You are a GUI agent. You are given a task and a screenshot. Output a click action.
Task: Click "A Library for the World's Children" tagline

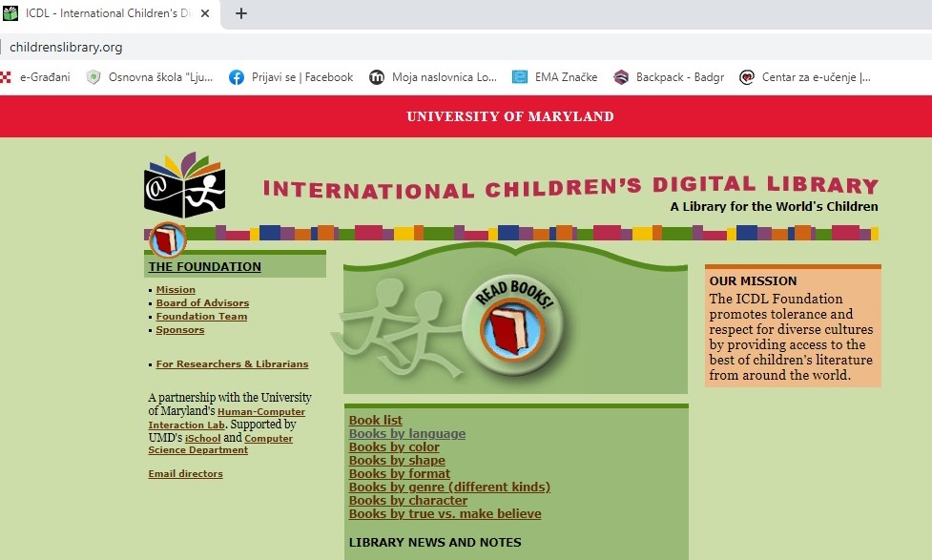(774, 207)
